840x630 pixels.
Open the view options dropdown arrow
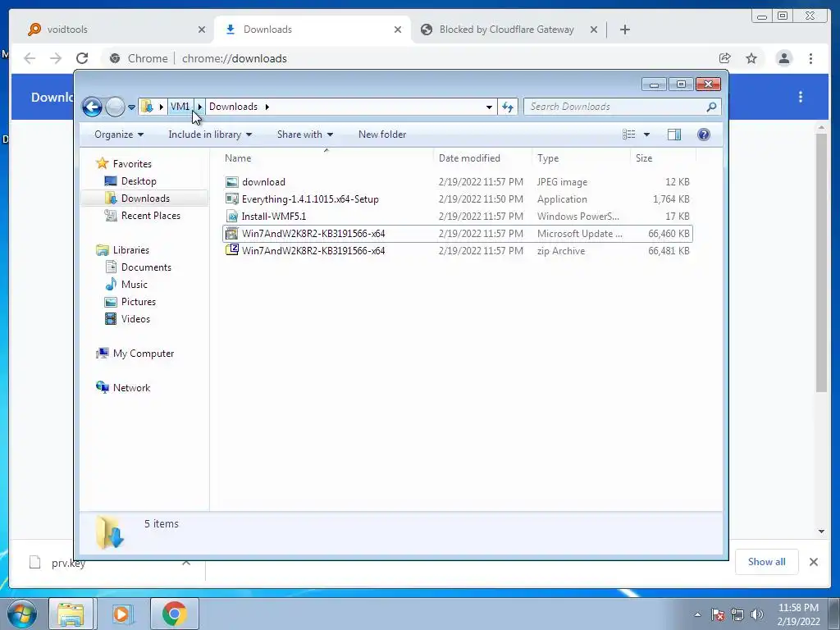(x=646, y=135)
